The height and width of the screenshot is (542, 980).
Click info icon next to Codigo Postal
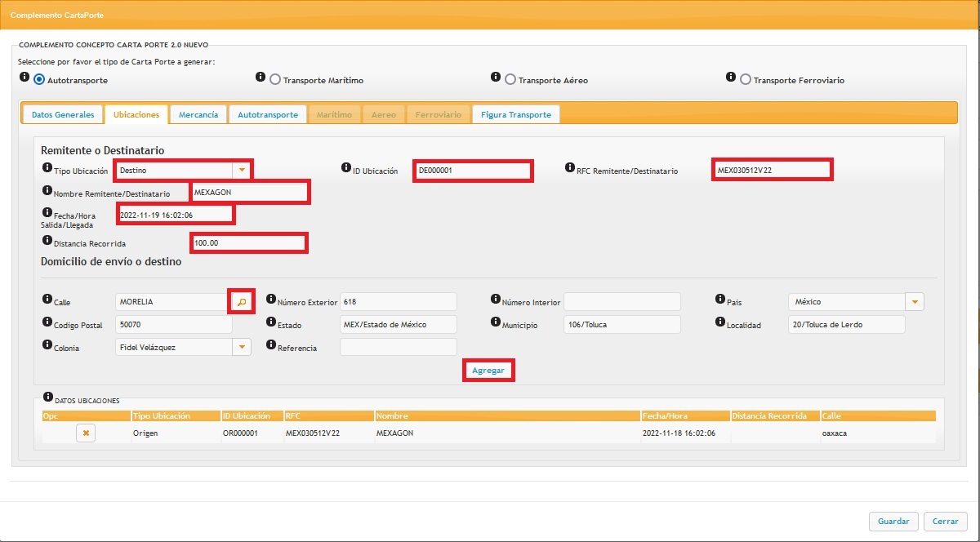click(47, 322)
